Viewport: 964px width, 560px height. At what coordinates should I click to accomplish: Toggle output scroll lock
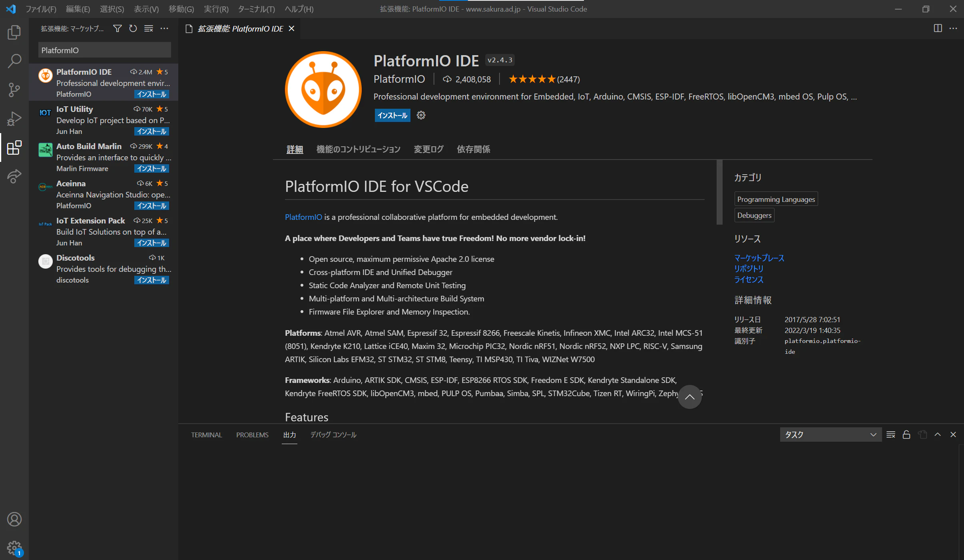point(906,434)
